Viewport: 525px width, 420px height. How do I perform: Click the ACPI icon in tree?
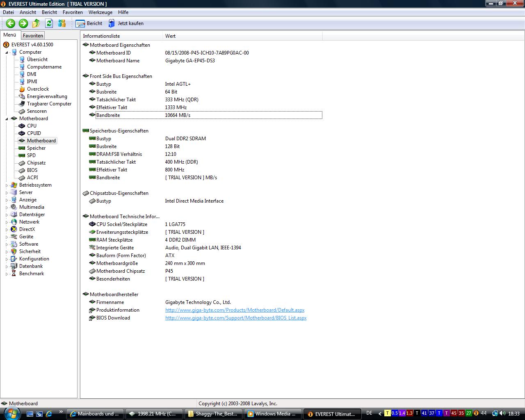22,178
